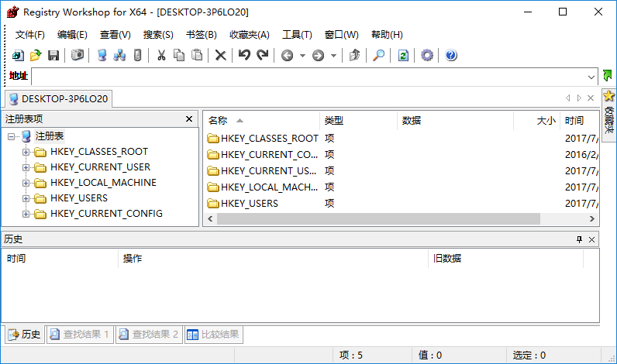Image resolution: width=617 pixels, height=364 pixels.
Task: Close the 历史 panel
Action: coord(591,239)
